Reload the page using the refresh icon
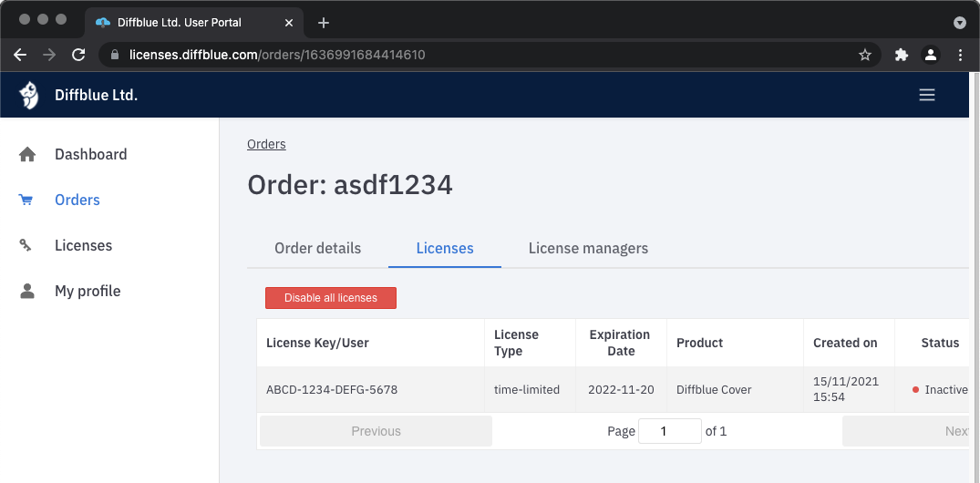The image size is (980, 483). point(78,55)
